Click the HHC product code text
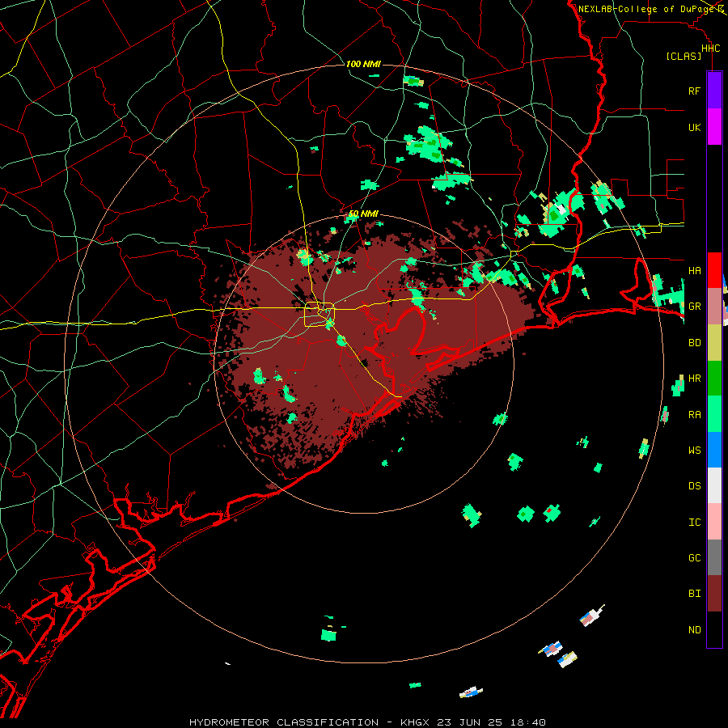 point(710,49)
